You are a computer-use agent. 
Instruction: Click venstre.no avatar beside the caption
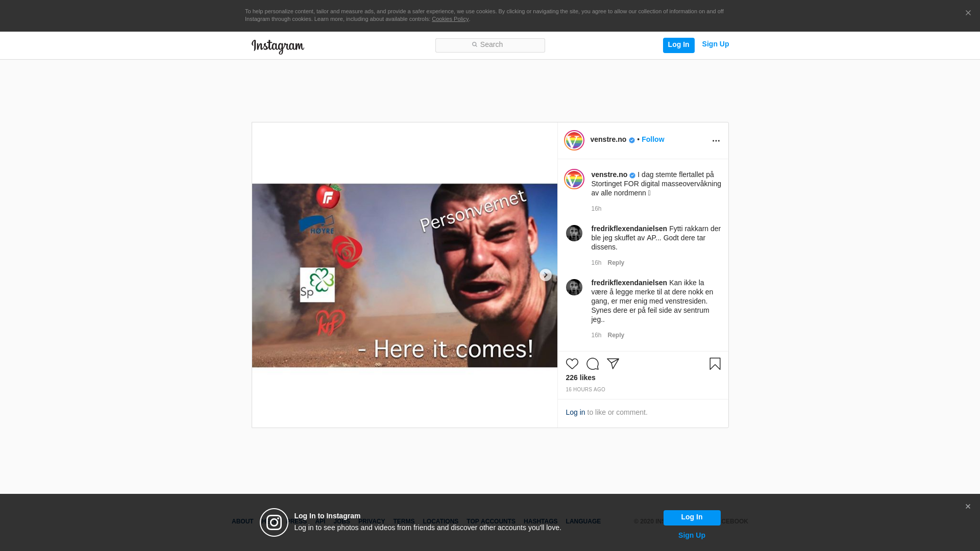574,179
